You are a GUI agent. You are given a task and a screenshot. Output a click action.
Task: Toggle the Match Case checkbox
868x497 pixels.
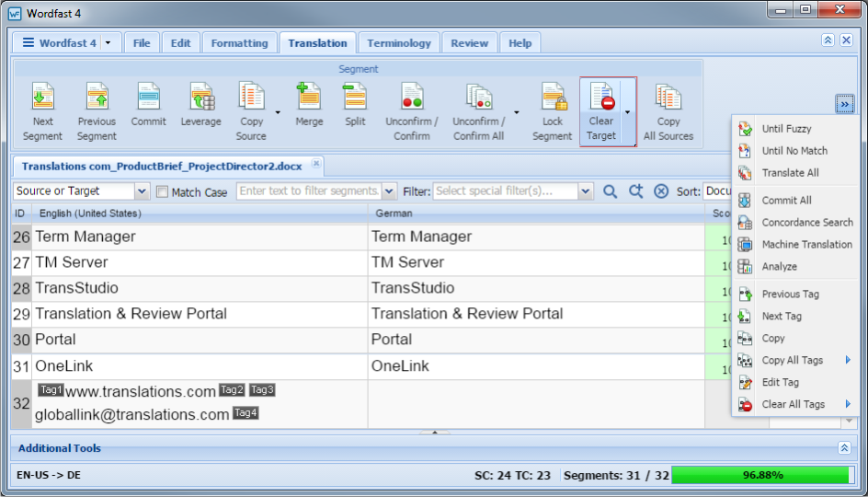coord(162,191)
